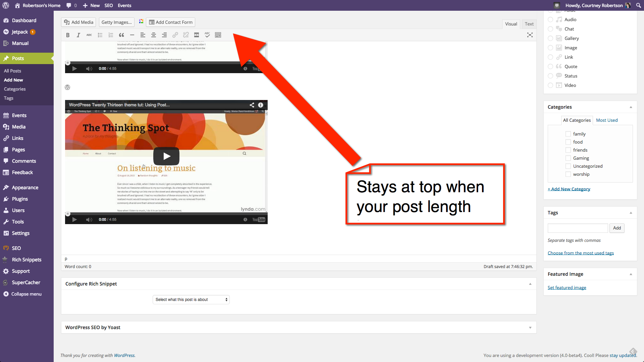Click the Add tag button
This screenshot has width=644, height=362.
617,228
